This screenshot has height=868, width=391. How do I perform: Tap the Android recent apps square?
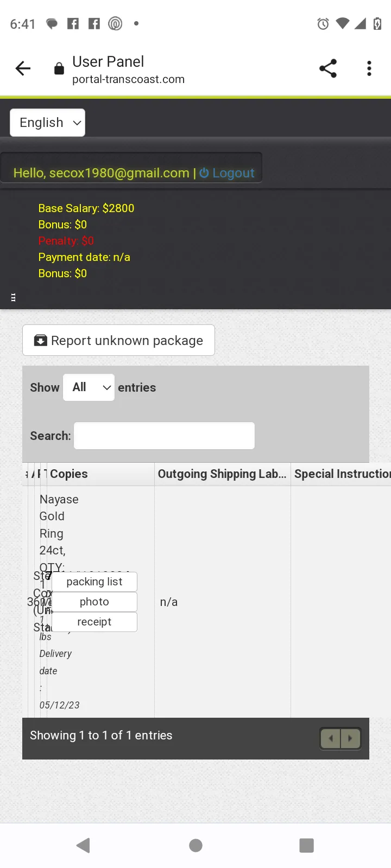[x=307, y=845]
